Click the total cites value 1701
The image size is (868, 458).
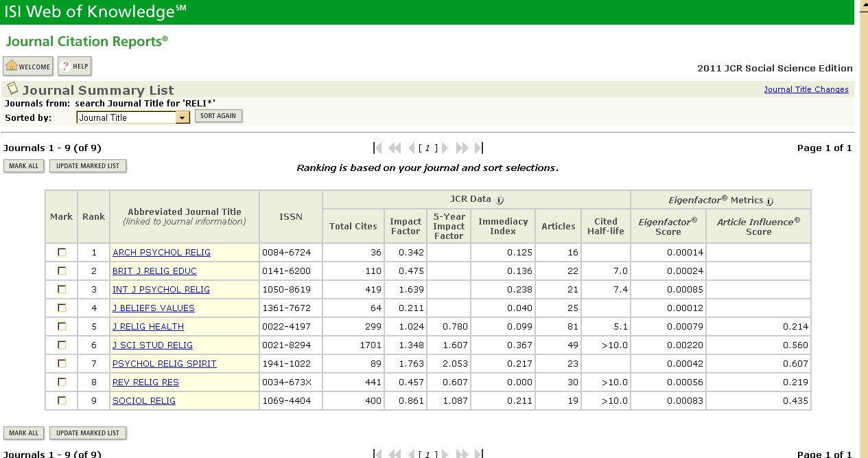(x=371, y=345)
